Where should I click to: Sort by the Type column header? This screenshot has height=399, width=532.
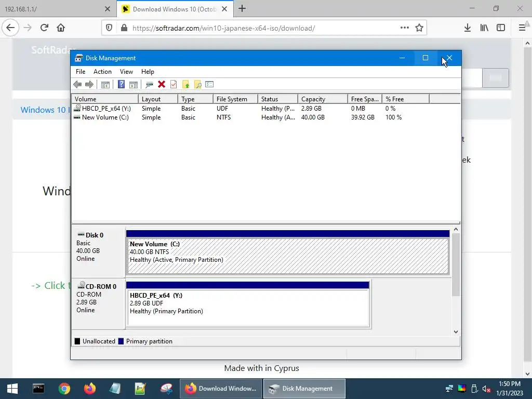pos(195,99)
